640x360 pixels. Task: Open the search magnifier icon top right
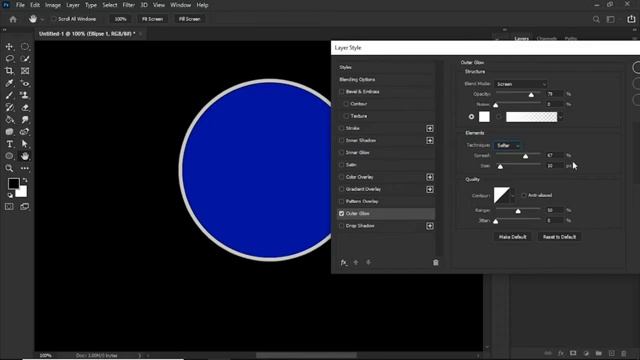(x=596, y=19)
